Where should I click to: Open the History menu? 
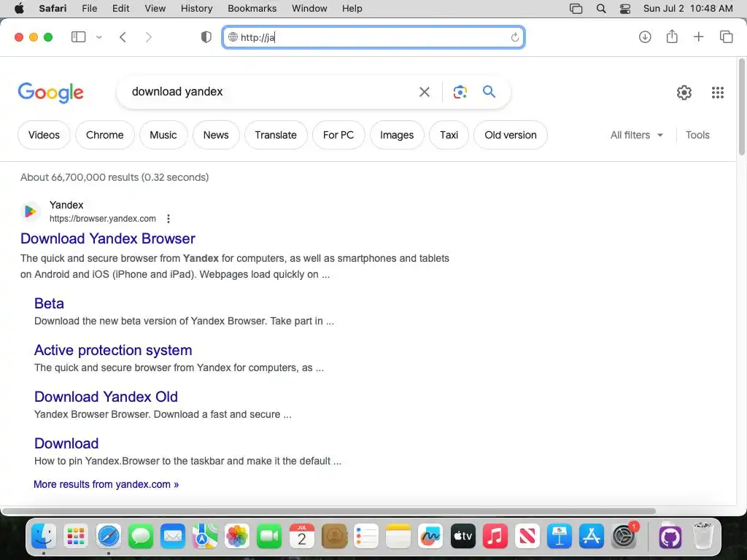(x=196, y=8)
